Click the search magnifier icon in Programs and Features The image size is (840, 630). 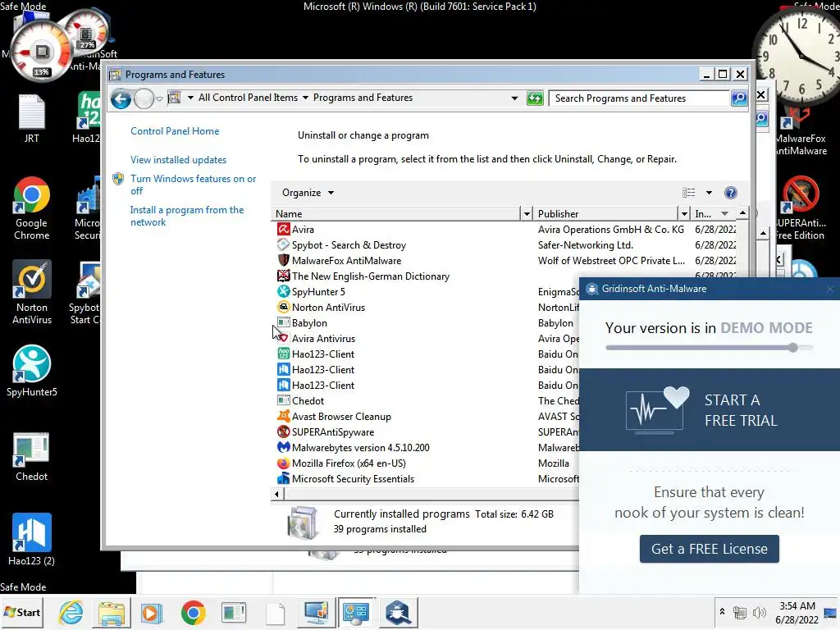pyautogui.click(x=739, y=98)
